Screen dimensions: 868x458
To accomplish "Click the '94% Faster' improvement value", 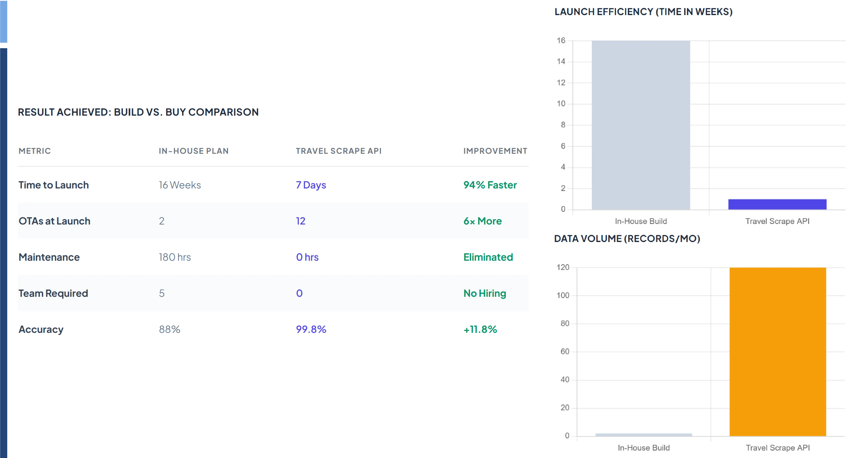I will coord(490,185).
